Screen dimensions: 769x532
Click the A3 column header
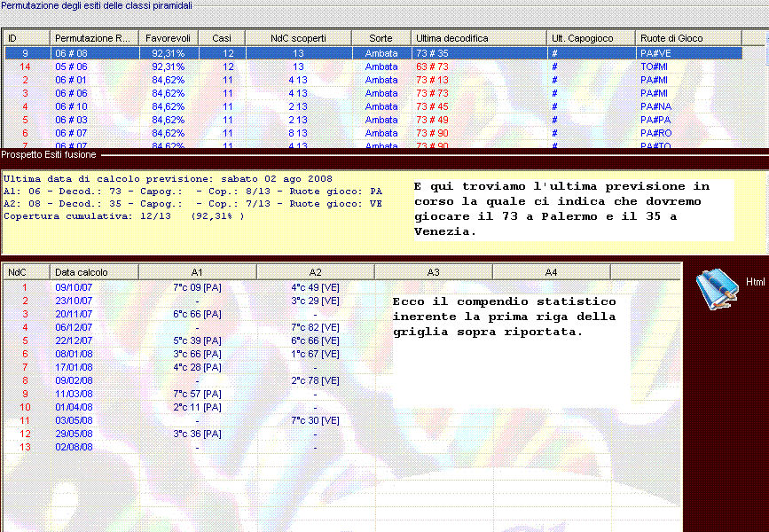pos(434,272)
